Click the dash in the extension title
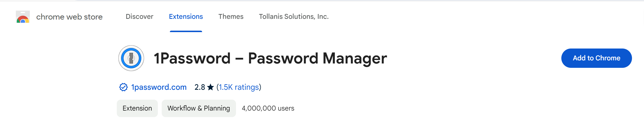Screen dimensions: 644x126 click(x=239, y=59)
